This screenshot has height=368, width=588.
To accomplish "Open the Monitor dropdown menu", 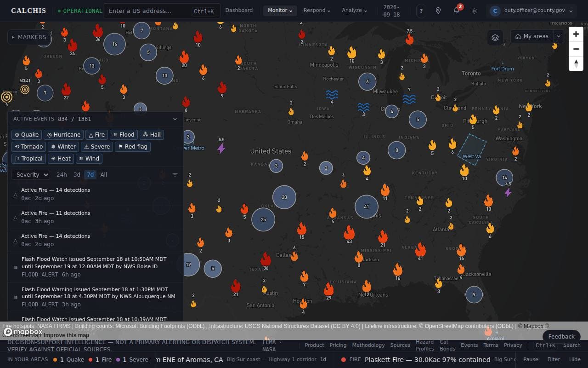I will pos(280,11).
